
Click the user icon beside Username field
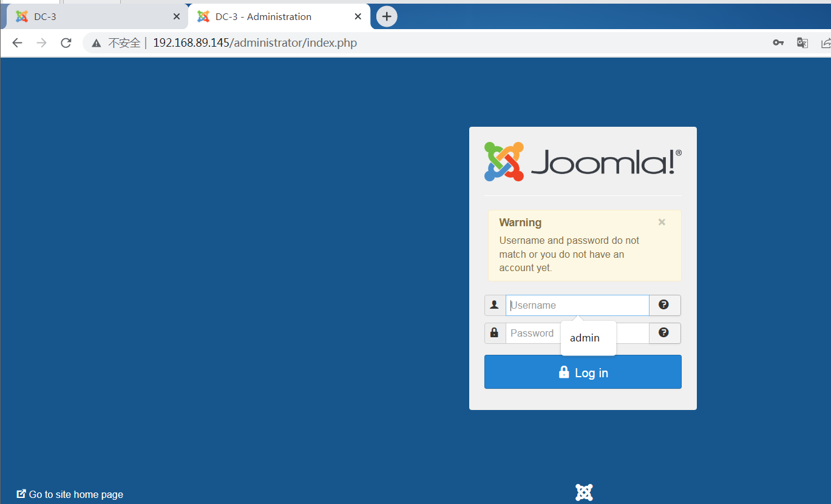495,305
